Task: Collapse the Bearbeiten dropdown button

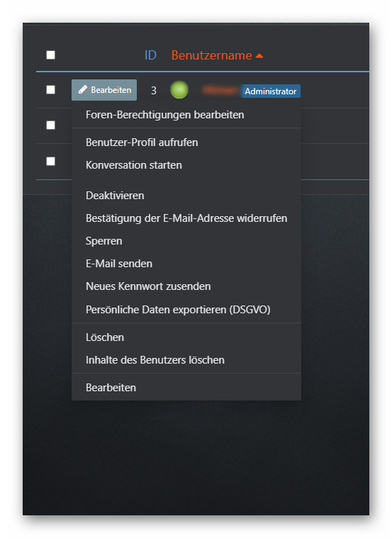Action: (104, 90)
